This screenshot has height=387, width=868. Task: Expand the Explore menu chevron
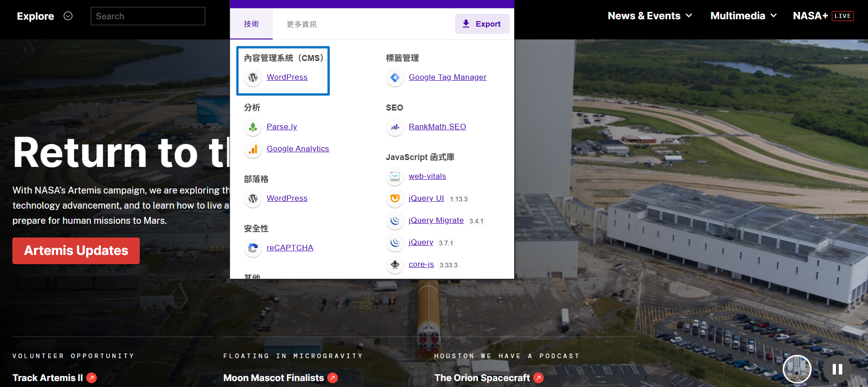[x=68, y=16]
